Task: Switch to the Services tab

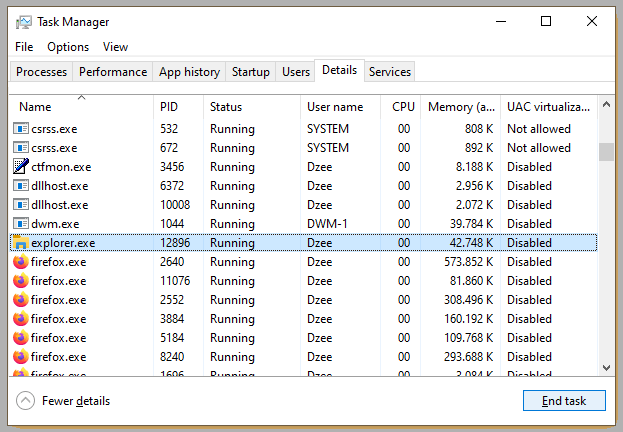Action: (390, 72)
